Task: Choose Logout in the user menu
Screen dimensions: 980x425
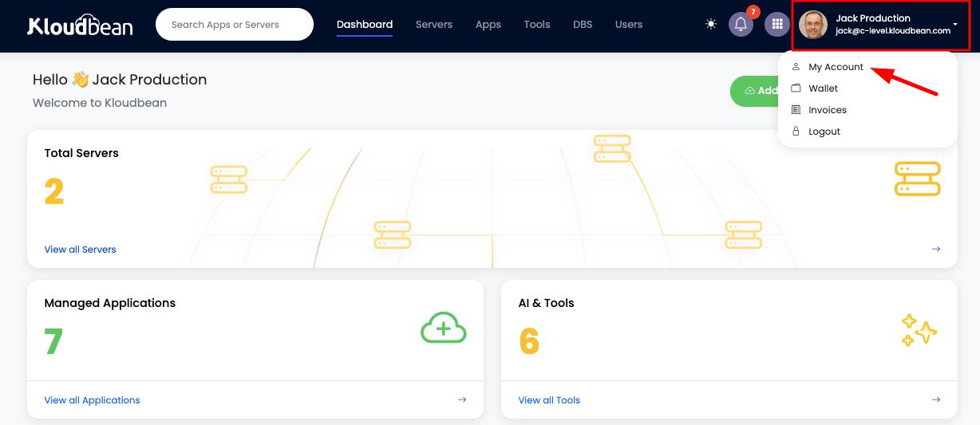Action: pyautogui.click(x=824, y=132)
